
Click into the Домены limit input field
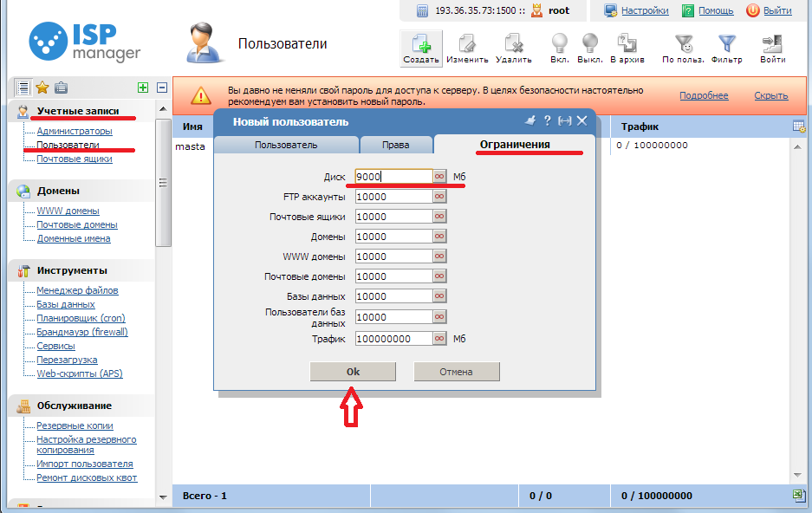click(393, 237)
